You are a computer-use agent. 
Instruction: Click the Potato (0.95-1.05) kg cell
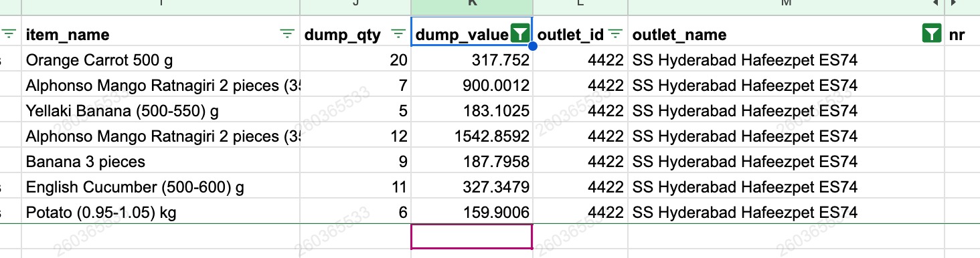click(x=161, y=213)
